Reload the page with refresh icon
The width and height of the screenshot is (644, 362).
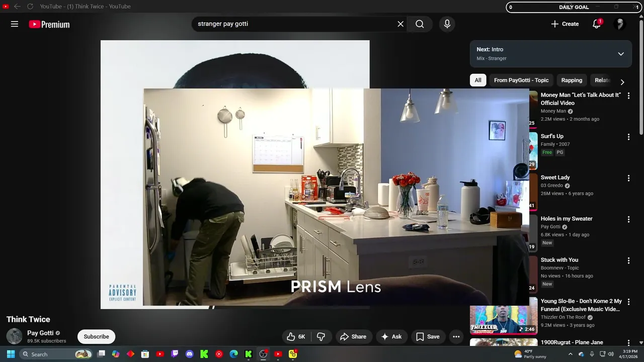click(30, 7)
